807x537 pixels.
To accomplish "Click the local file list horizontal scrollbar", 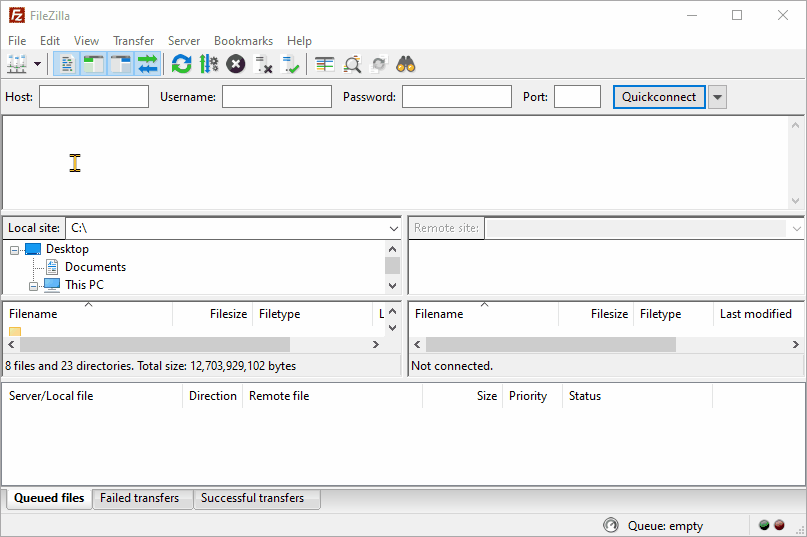I will pyautogui.click(x=150, y=344).
